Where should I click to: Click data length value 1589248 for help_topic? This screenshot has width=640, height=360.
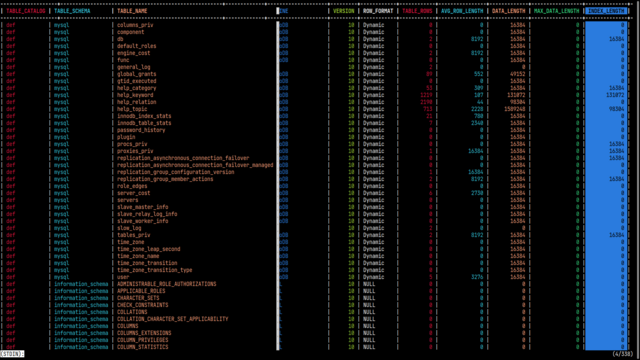[515, 109]
